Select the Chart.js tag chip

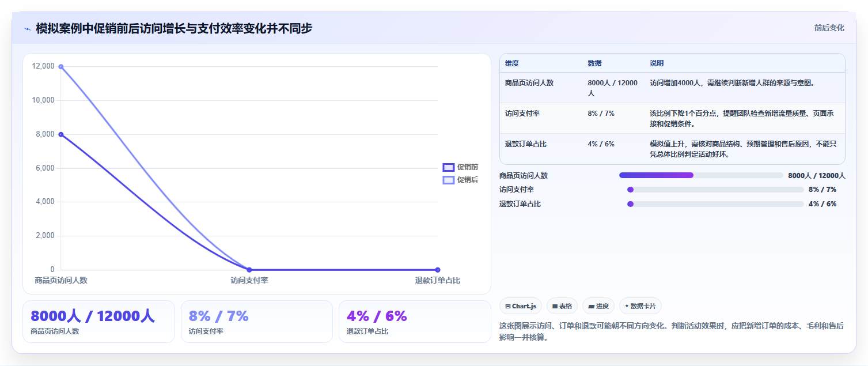pos(521,306)
